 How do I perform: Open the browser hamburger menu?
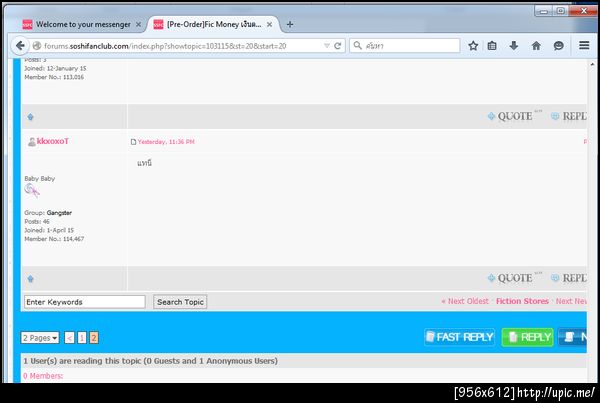click(x=584, y=46)
